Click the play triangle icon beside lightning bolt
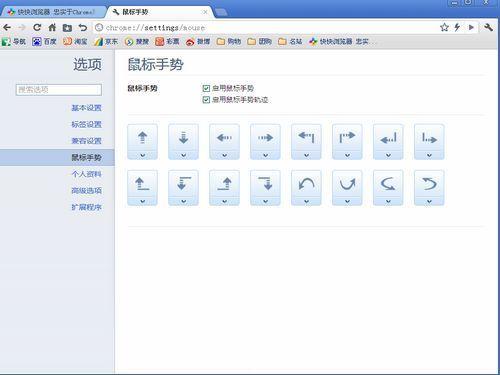The image size is (500, 375). tap(471, 27)
